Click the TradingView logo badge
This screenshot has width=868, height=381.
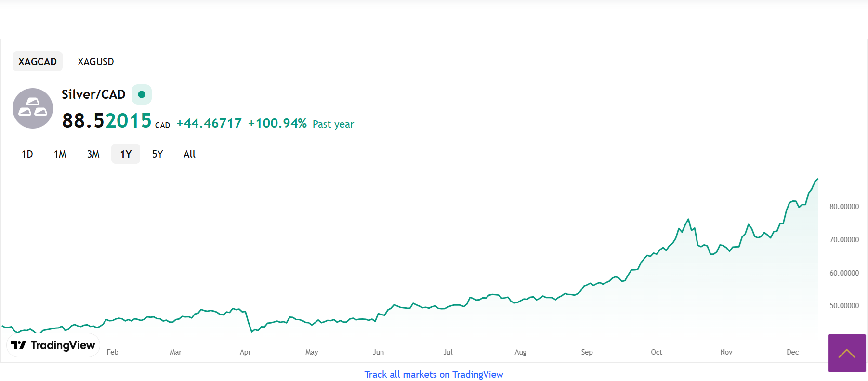pyautogui.click(x=53, y=345)
